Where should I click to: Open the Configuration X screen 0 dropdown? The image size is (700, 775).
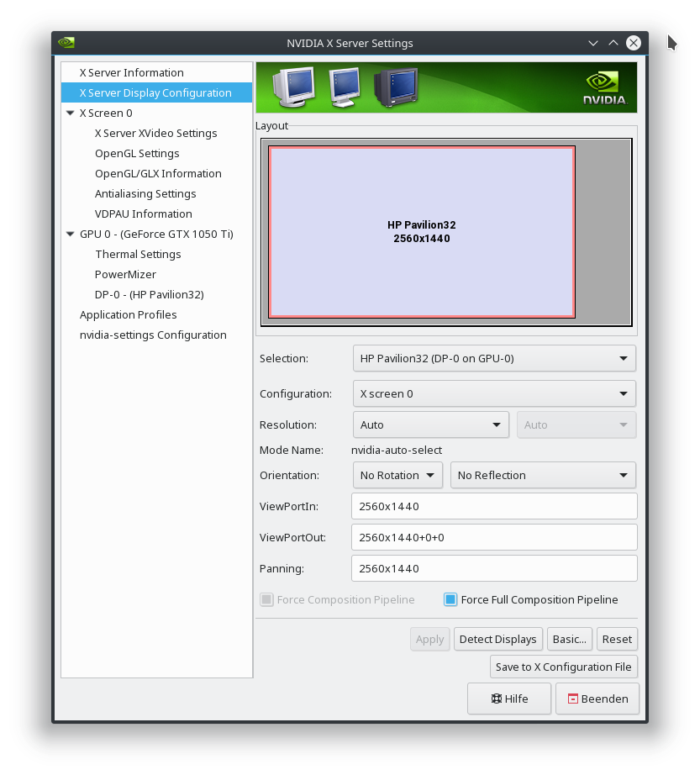(494, 394)
